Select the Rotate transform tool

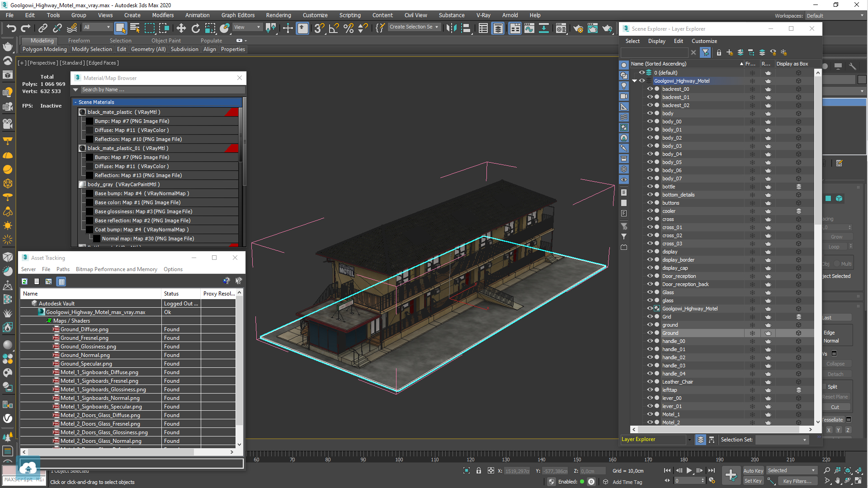coord(195,28)
